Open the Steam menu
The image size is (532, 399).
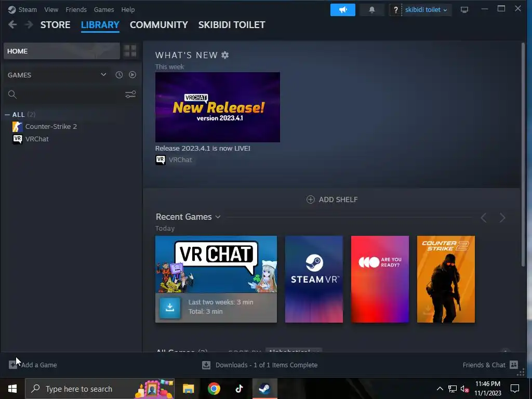[28, 9]
